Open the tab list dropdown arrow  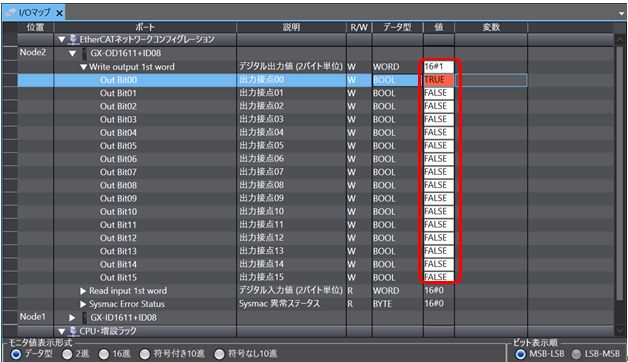coord(621,13)
